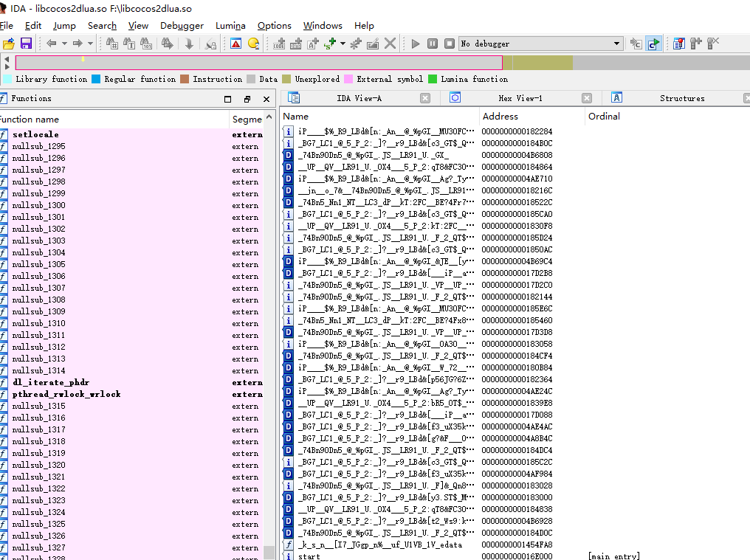
Task: Click the Regular function blue legend swatch
Action: [x=96, y=79]
